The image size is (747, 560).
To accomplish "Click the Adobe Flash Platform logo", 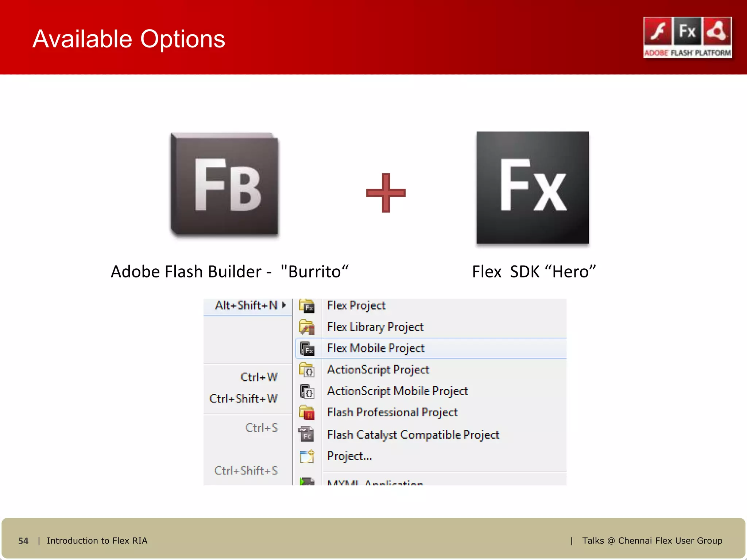I will (688, 37).
